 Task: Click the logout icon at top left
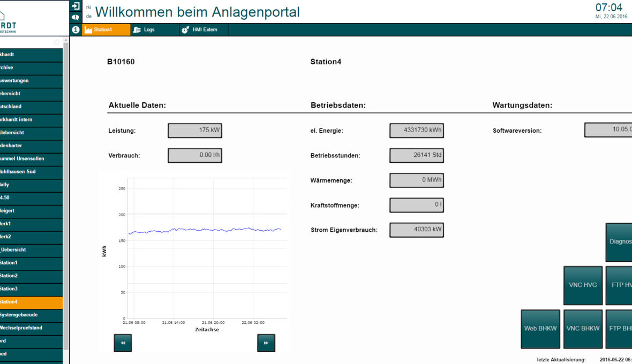click(x=76, y=6)
